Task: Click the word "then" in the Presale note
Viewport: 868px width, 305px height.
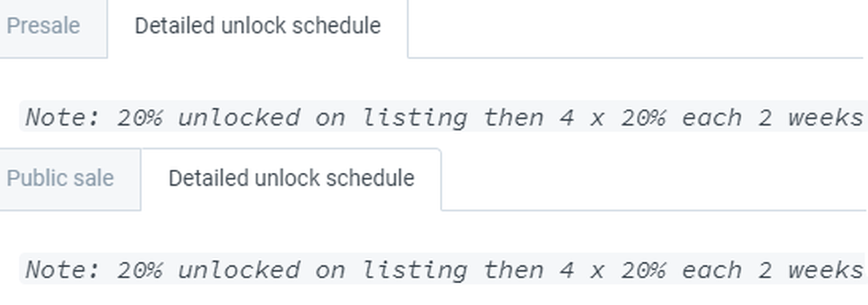Action: click(x=514, y=117)
